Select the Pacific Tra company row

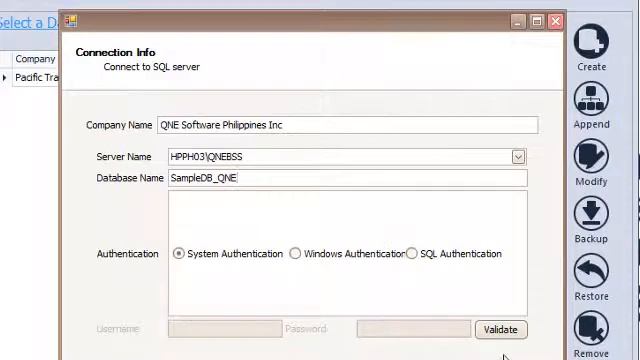pos(36,77)
